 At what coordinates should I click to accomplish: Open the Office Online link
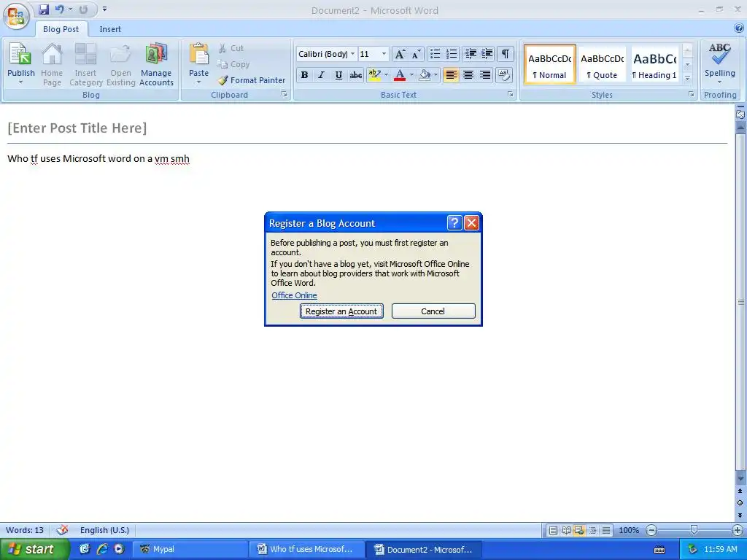point(294,295)
